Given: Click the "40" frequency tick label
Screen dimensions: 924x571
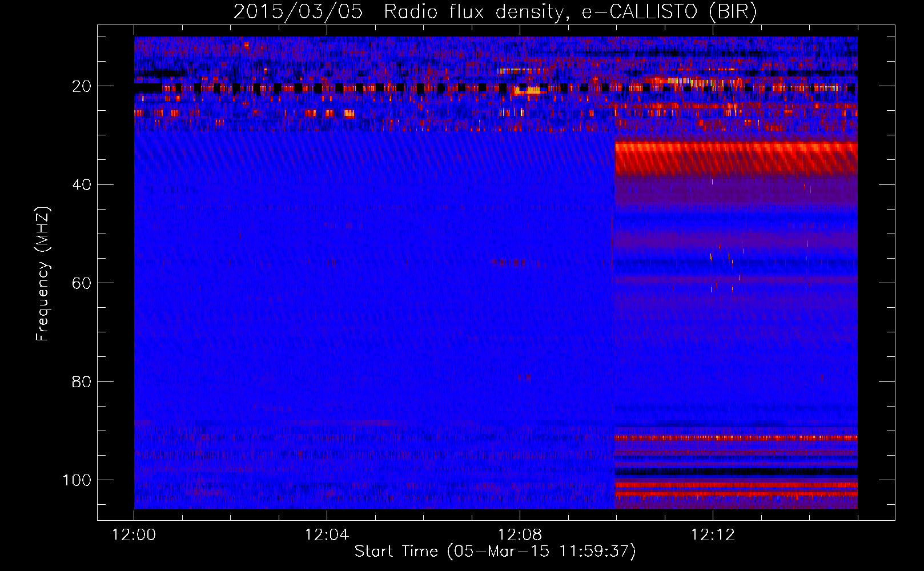Looking at the screenshot, I should click(x=82, y=185).
